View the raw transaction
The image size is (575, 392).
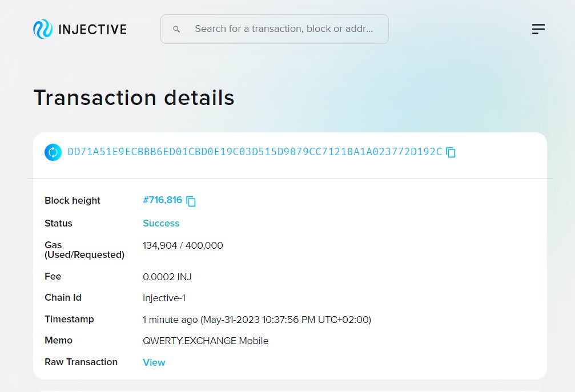coord(154,362)
